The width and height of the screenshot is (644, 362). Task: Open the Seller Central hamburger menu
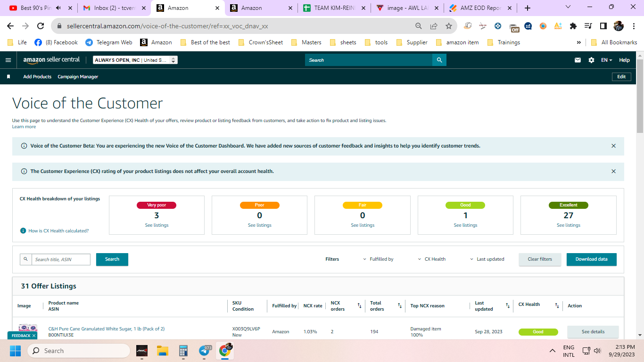[8, 60]
